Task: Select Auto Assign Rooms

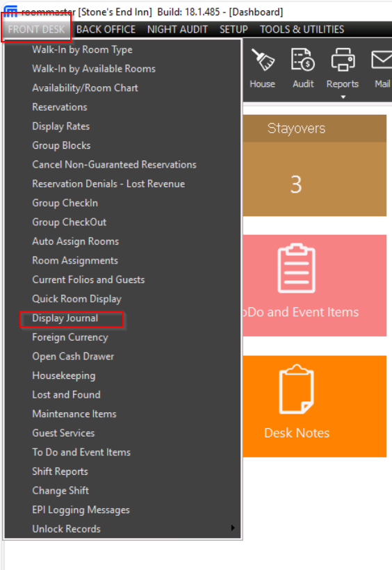Action: coord(75,241)
